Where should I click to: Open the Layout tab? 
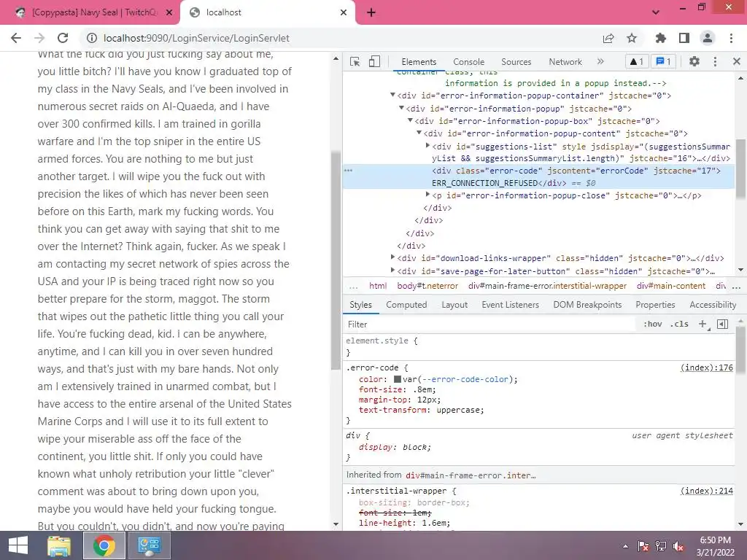click(x=454, y=305)
